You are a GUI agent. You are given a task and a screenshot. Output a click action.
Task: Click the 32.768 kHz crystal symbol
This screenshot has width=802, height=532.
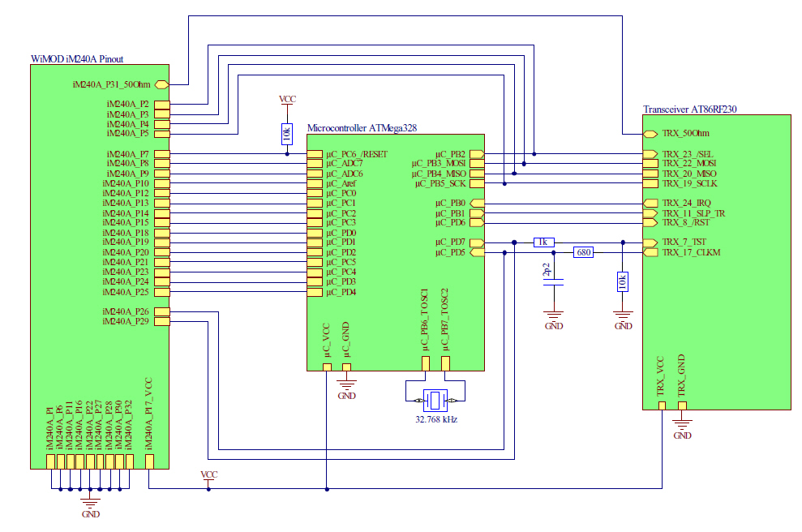435,400
